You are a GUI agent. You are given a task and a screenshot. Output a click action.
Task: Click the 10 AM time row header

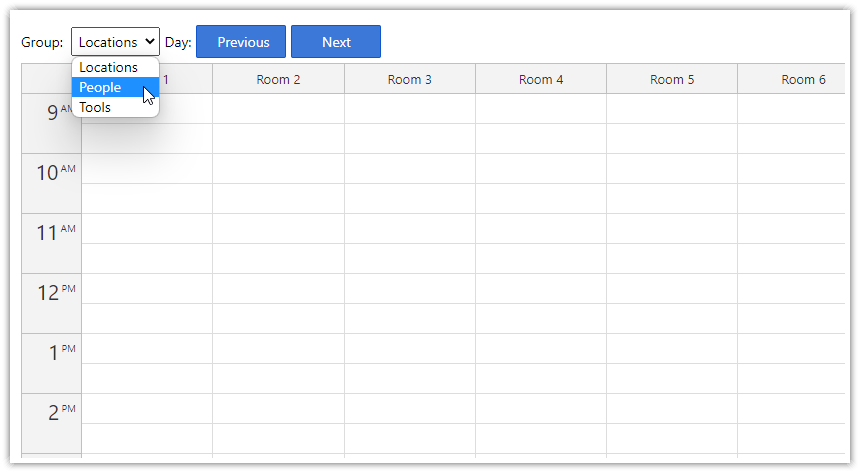click(x=52, y=184)
